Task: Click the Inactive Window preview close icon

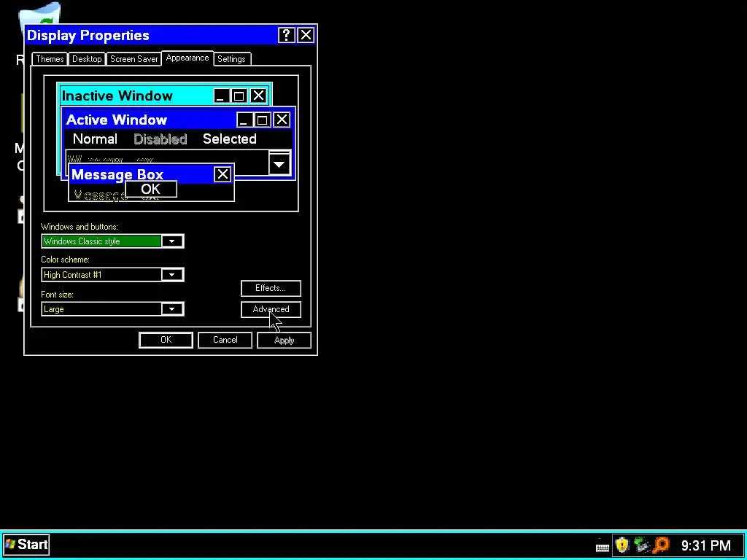Action: (x=258, y=96)
